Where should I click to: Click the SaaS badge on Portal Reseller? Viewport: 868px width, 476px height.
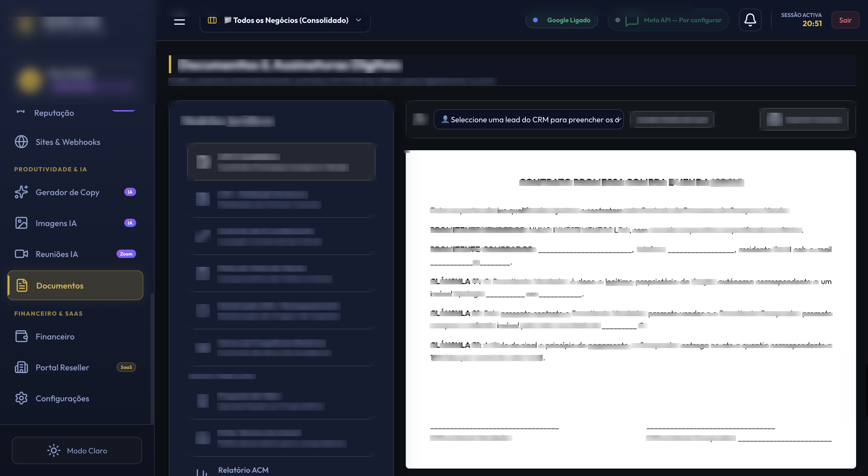[x=126, y=367]
